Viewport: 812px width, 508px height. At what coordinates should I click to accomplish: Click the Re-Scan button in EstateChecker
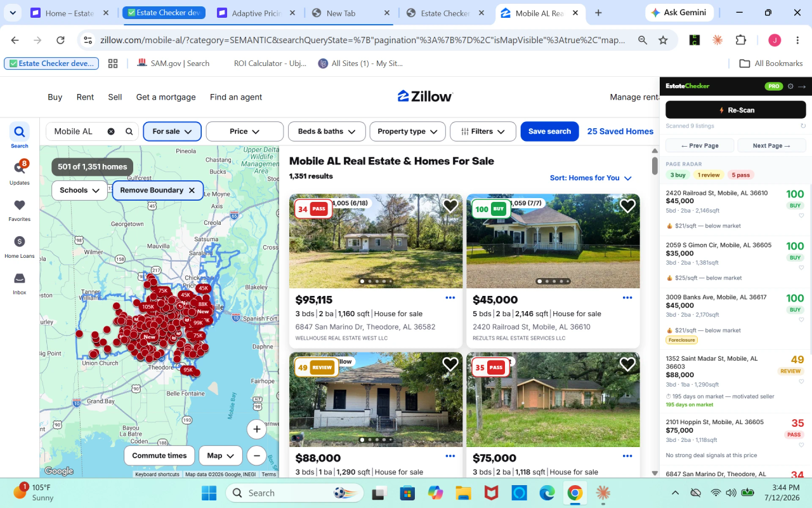[x=736, y=110]
